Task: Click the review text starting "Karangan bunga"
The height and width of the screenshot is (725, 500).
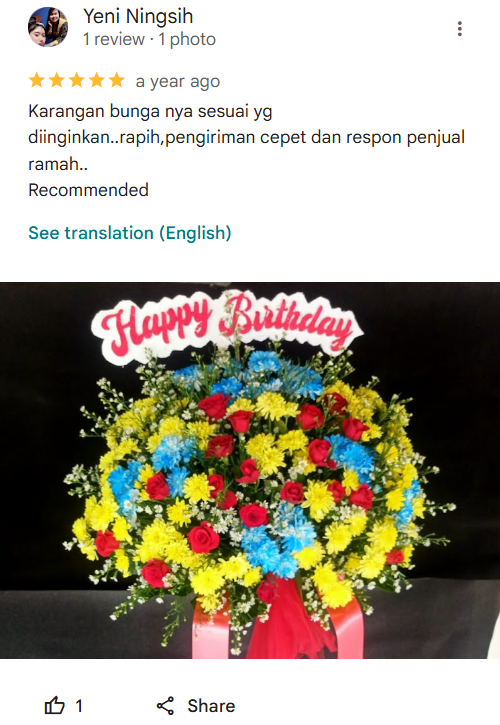Action: pos(247,137)
